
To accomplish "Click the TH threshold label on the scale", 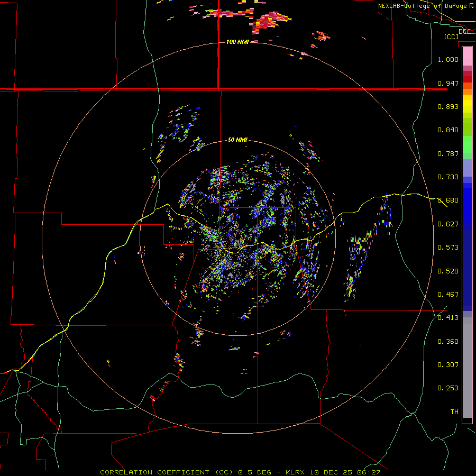I will click(454, 412).
